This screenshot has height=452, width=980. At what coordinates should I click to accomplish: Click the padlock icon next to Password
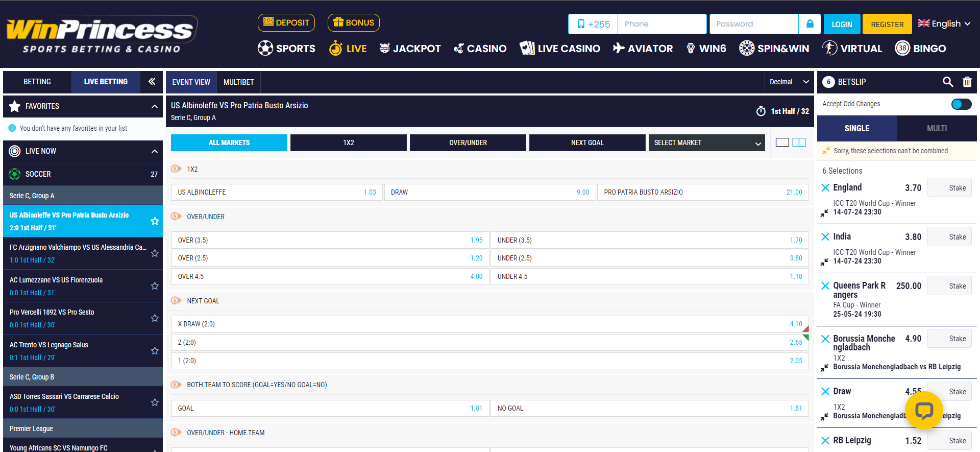(810, 24)
